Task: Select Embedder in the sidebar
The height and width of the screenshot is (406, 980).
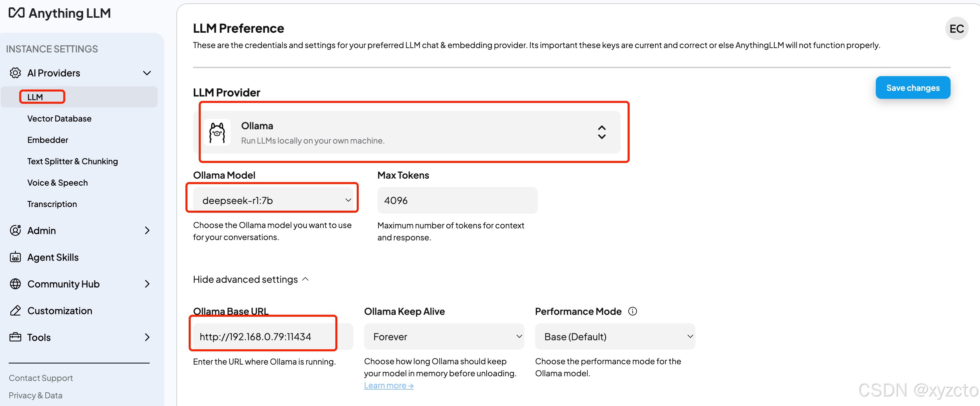Action: coord(47,140)
